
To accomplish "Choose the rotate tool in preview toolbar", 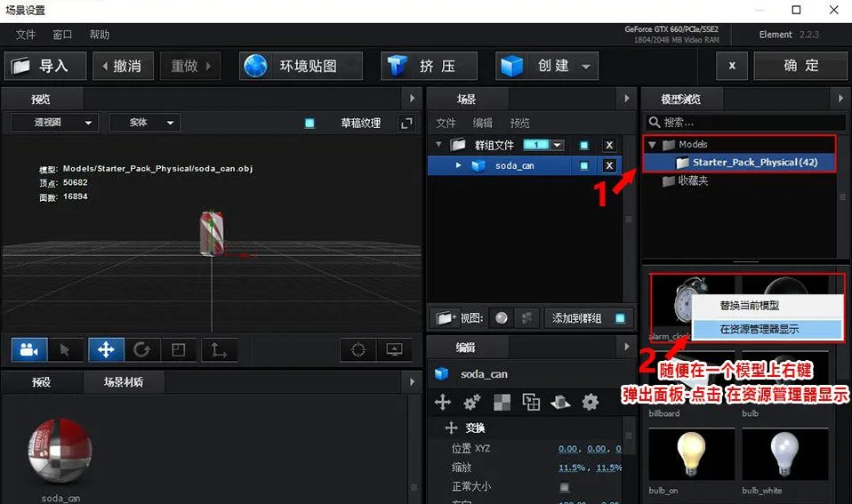I will [x=141, y=349].
